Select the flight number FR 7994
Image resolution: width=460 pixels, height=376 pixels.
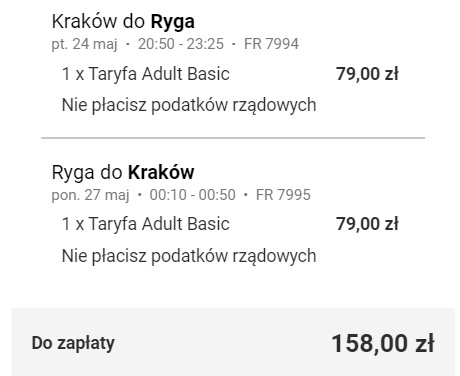(271, 44)
